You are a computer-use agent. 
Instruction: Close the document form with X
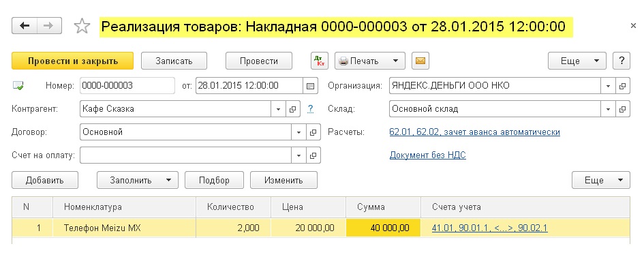pos(633,26)
